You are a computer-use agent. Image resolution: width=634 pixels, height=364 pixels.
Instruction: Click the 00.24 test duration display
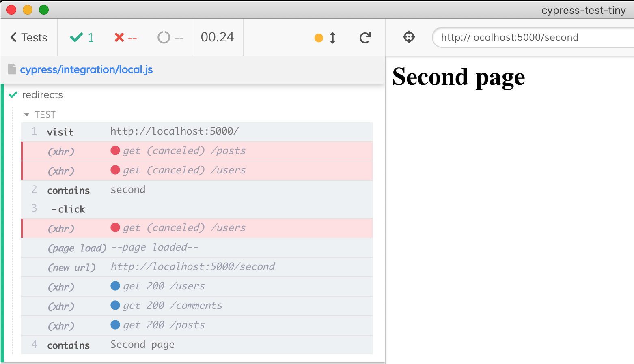point(217,37)
